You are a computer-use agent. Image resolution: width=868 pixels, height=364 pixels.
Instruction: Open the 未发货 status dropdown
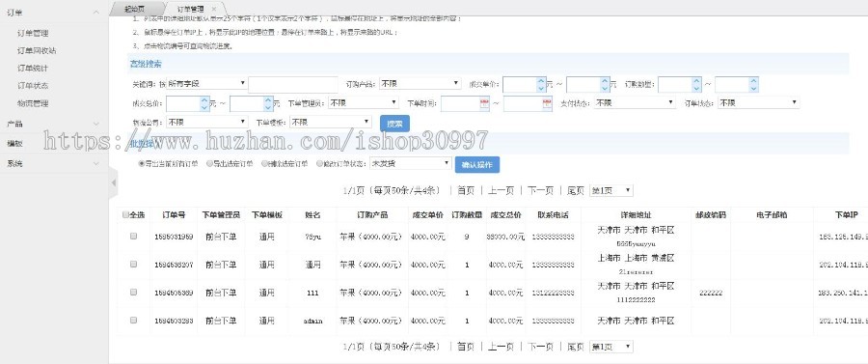(411, 163)
